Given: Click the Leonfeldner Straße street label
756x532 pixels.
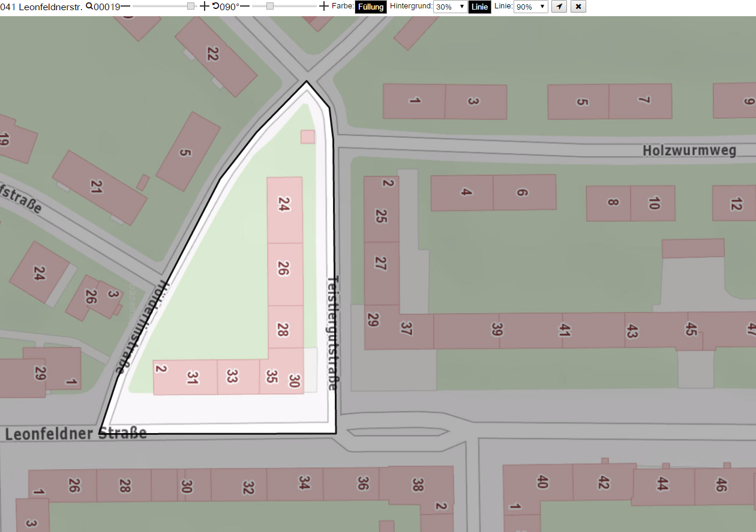Looking at the screenshot, I should tap(76, 433).
